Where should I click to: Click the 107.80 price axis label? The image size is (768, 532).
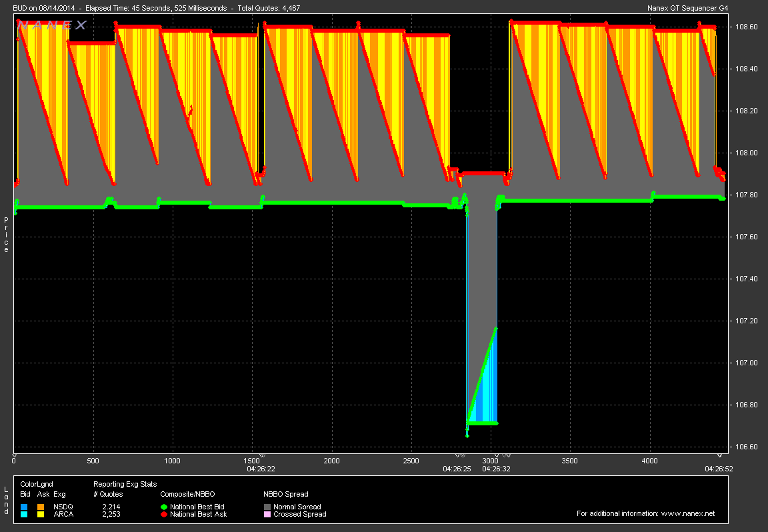click(747, 195)
